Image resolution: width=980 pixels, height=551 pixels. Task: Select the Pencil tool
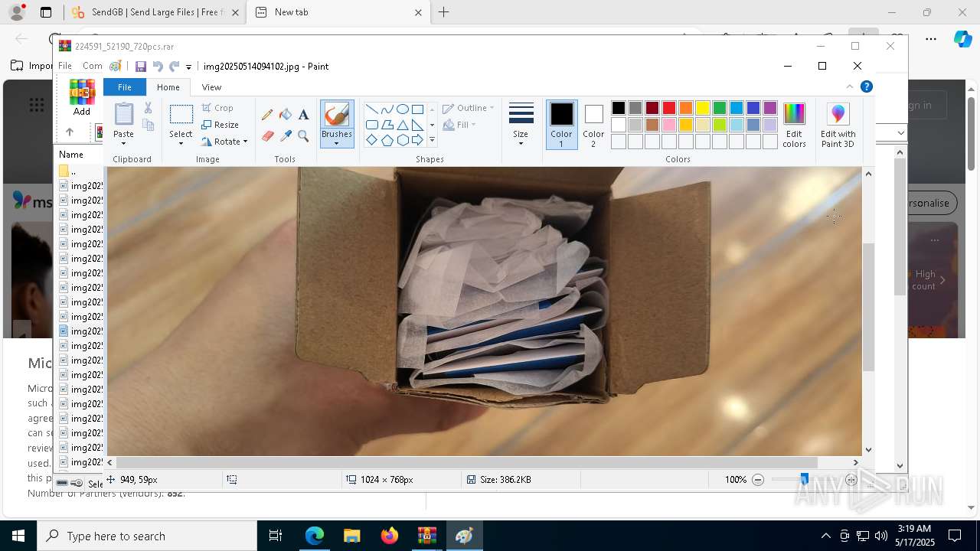(267, 115)
